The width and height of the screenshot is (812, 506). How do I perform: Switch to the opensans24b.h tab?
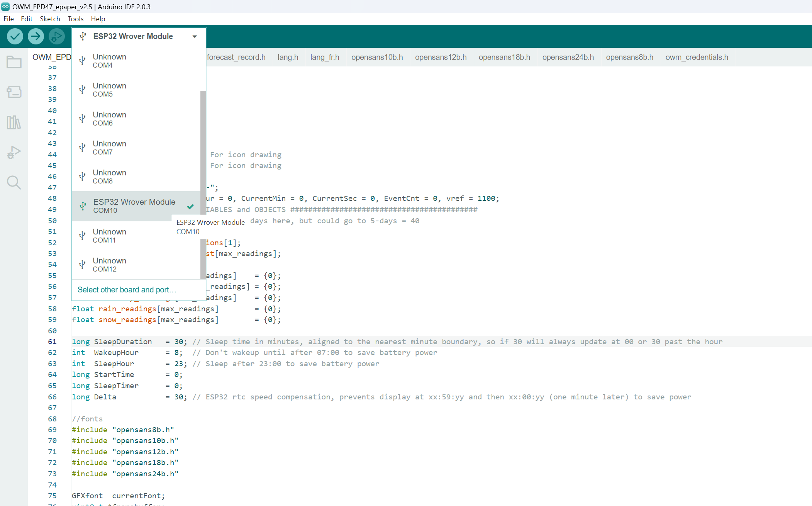tap(568, 57)
